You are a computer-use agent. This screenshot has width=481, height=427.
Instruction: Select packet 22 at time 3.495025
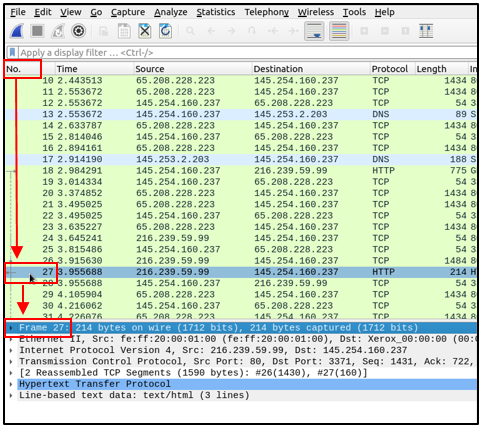click(x=241, y=215)
